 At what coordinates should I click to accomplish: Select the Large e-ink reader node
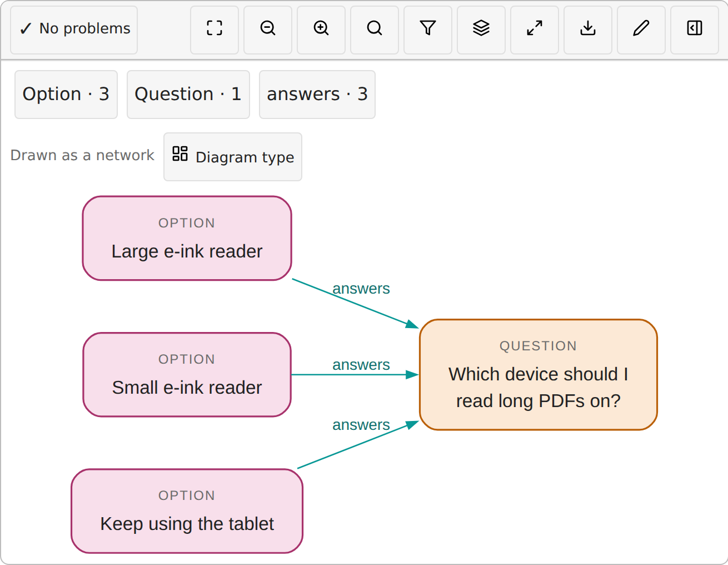(x=187, y=238)
